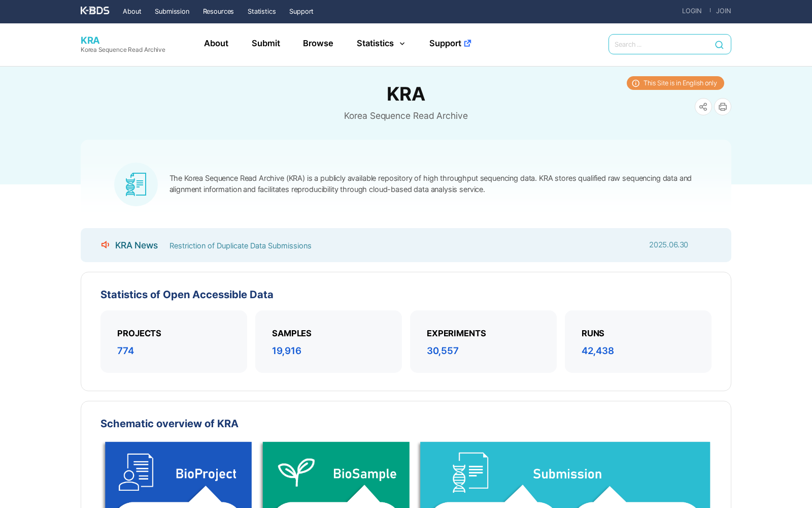Screen dimensions: 812x508
Task: Open Resources in the top dark bar
Action: (218, 11)
